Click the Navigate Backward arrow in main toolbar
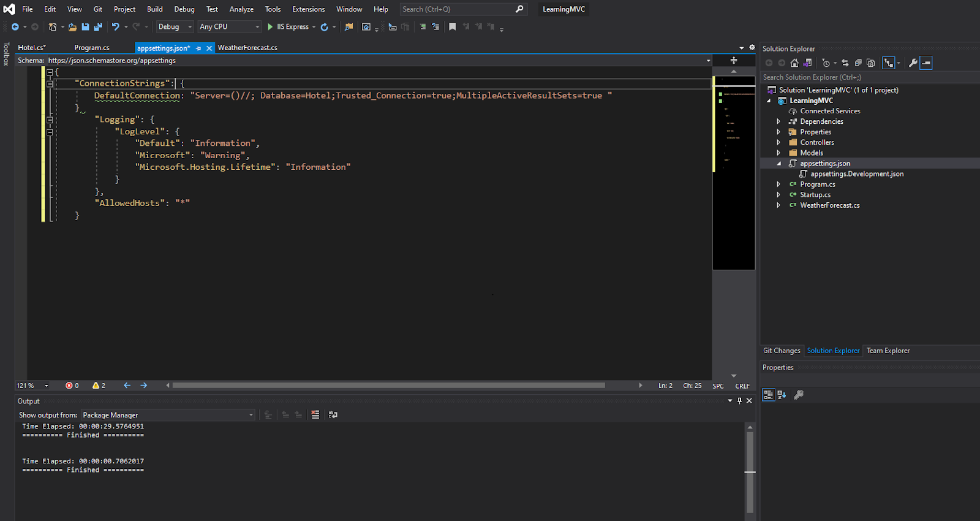This screenshot has width=980, height=521. 15,27
